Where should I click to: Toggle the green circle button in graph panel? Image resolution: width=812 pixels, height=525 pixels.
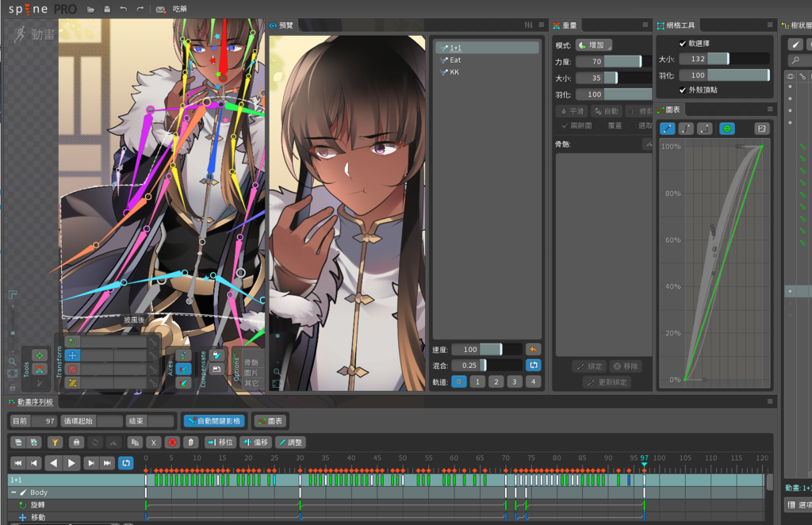tap(727, 128)
